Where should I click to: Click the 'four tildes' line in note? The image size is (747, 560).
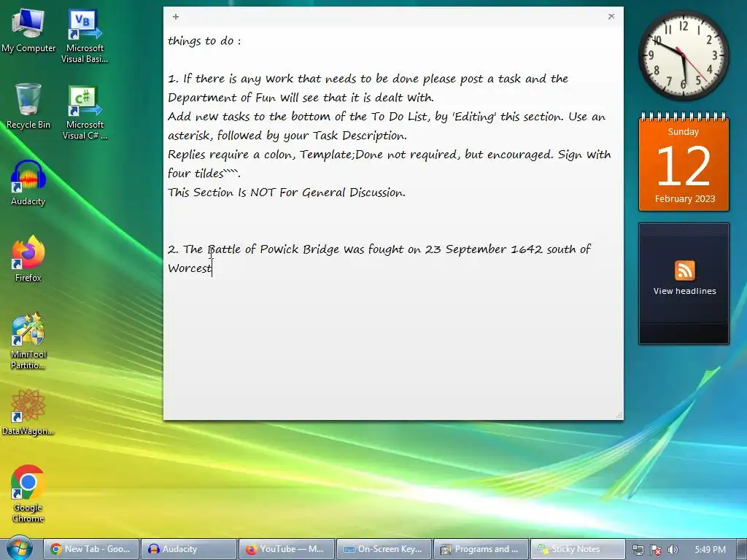pos(204,174)
